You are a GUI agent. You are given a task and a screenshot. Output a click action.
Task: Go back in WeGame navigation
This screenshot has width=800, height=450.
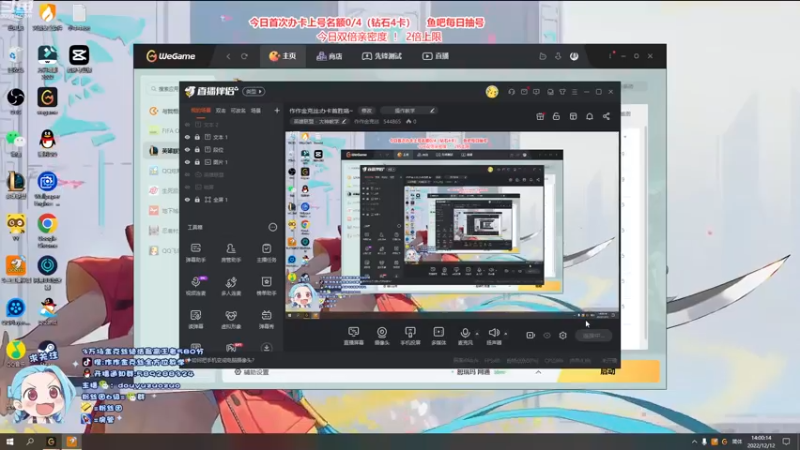point(229,56)
